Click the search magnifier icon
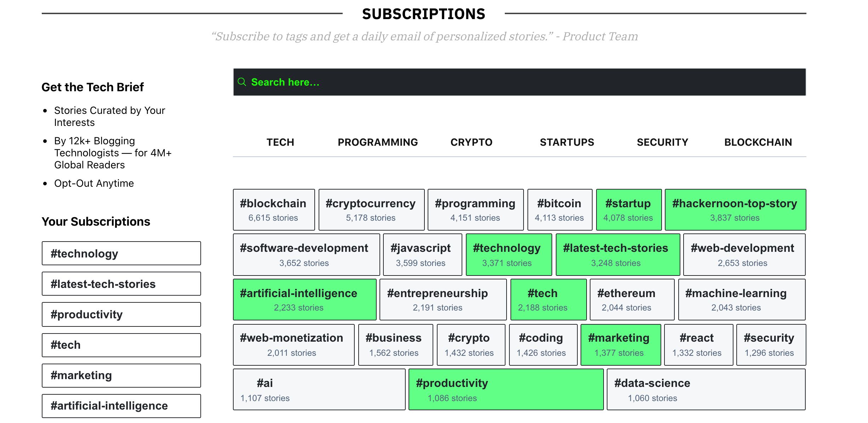 (x=242, y=82)
